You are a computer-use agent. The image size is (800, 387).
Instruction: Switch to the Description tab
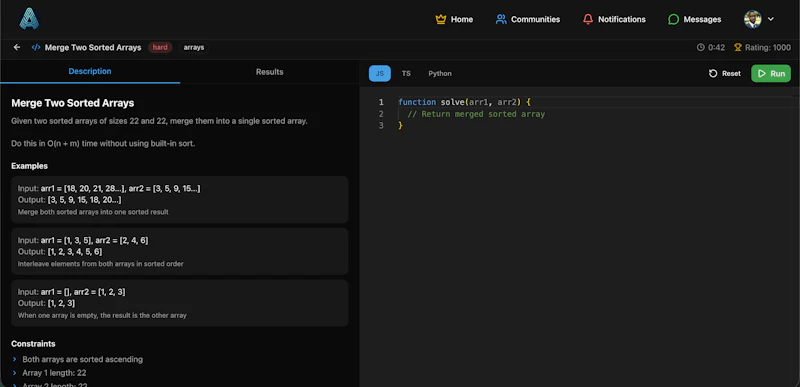[x=90, y=71]
